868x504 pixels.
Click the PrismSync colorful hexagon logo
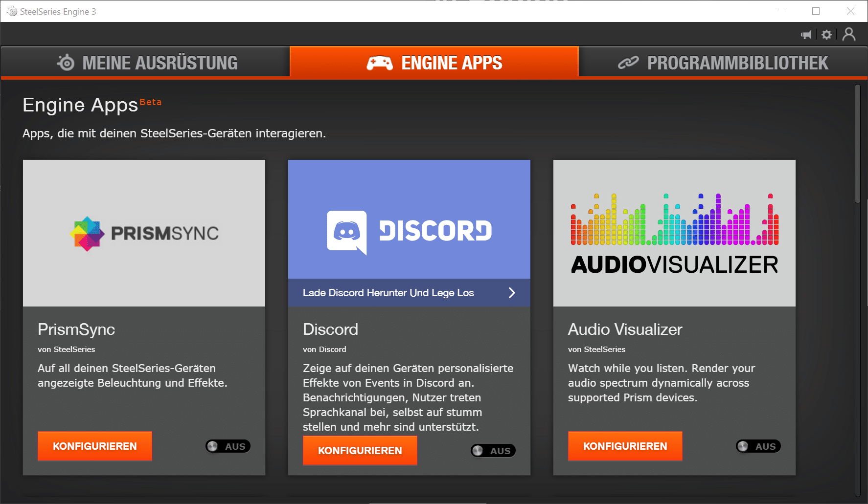point(87,234)
